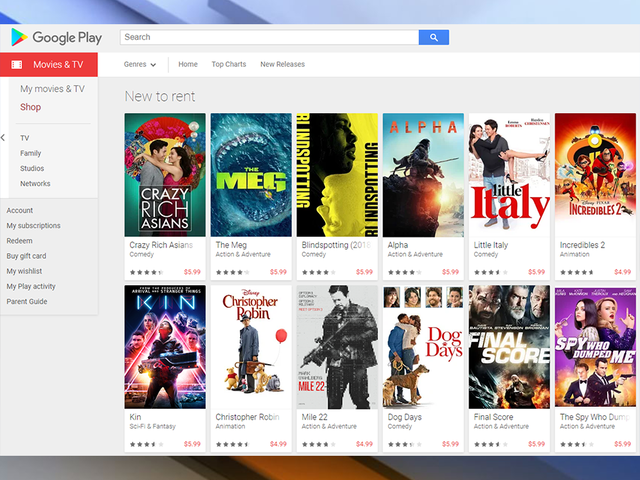This screenshot has height=480, width=640.
Task: Click the blue search magnifier button
Action: [x=434, y=37]
